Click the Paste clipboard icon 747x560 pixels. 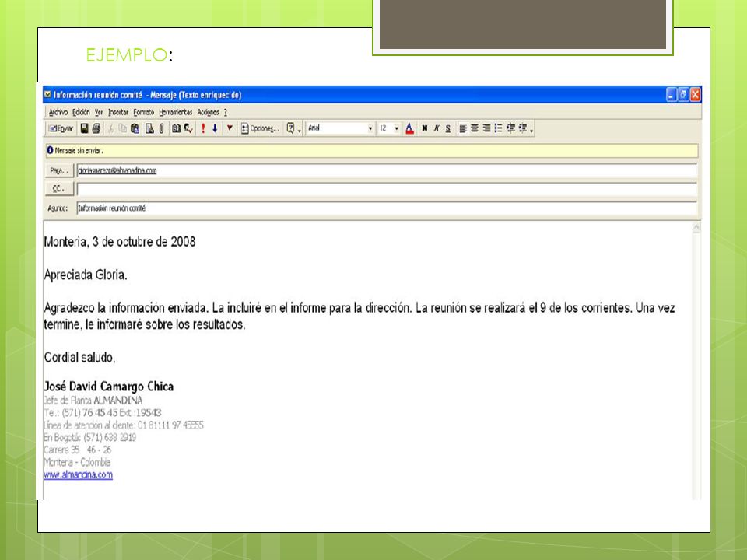point(135,128)
